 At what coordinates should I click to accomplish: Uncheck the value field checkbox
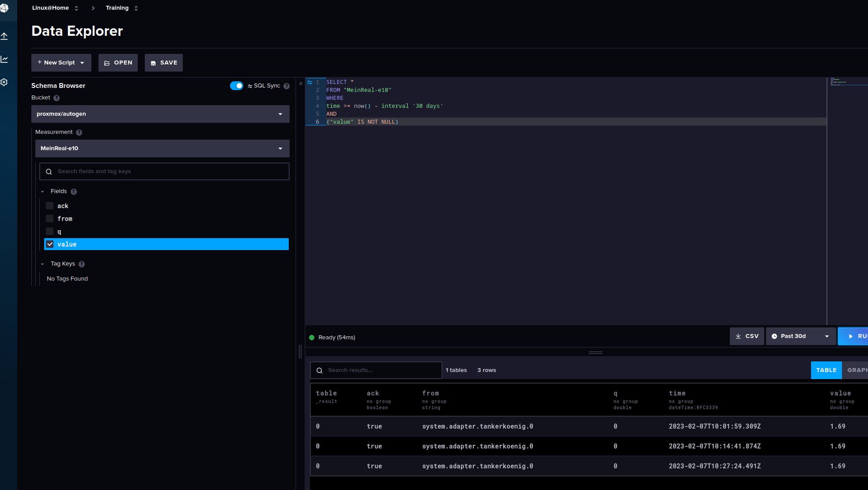tap(50, 244)
